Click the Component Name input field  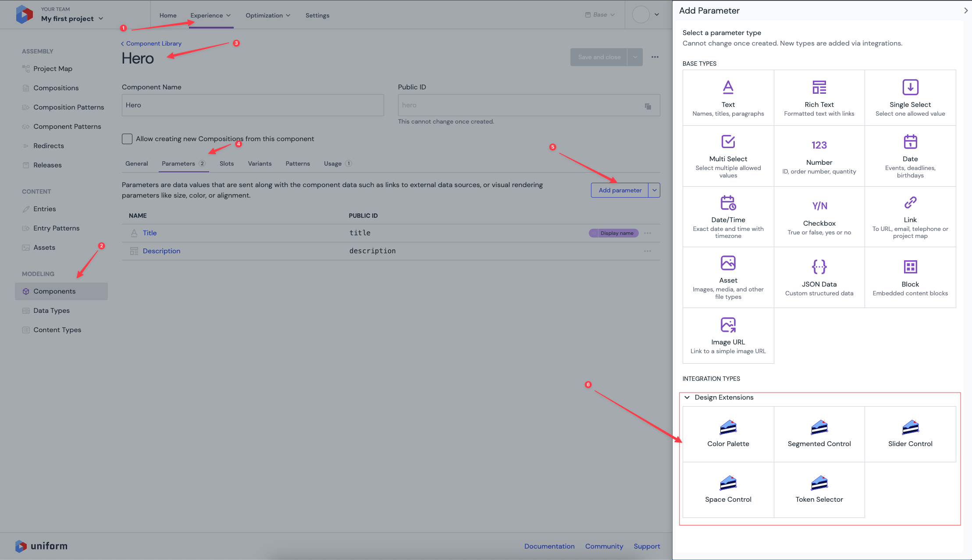(x=253, y=105)
